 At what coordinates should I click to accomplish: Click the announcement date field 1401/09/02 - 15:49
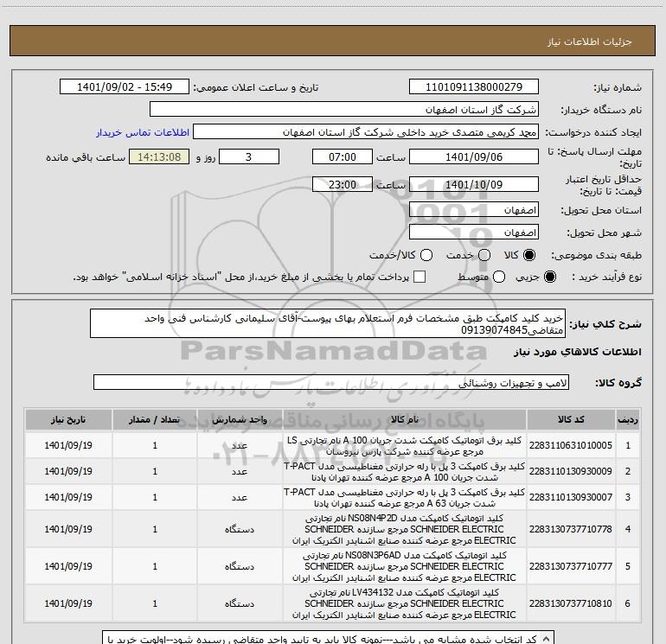point(125,87)
